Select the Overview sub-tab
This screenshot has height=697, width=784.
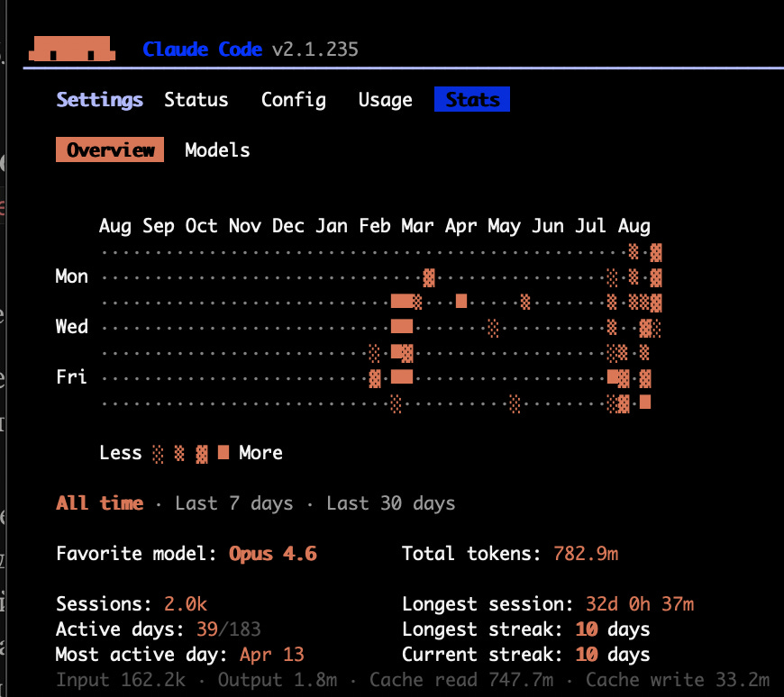[x=110, y=149]
